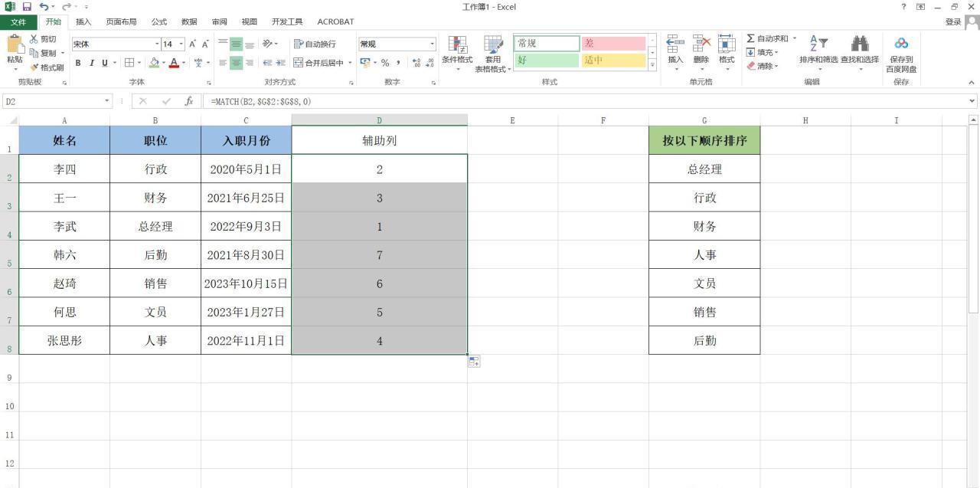The width and height of the screenshot is (980, 488).
Task: Toggle align text left
Action: (x=223, y=63)
